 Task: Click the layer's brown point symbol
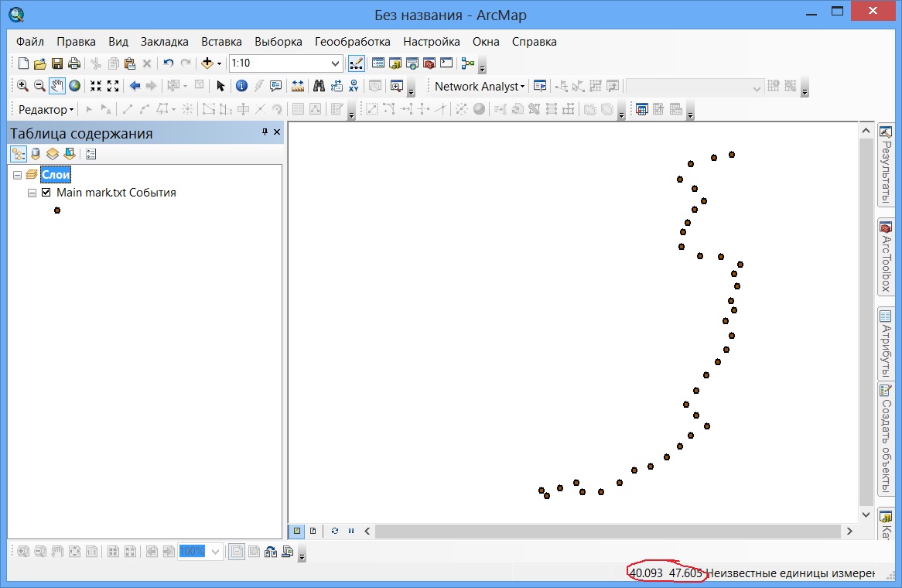pyautogui.click(x=57, y=210)
